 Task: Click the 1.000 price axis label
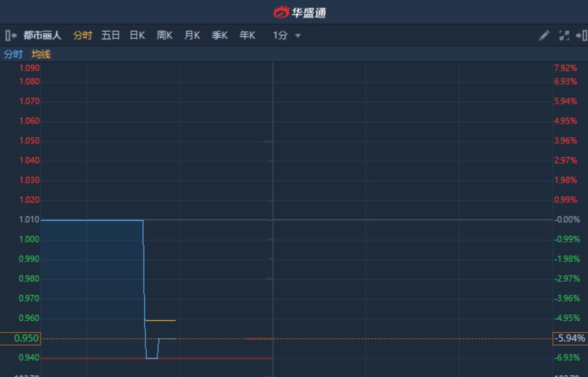[29, 240]
